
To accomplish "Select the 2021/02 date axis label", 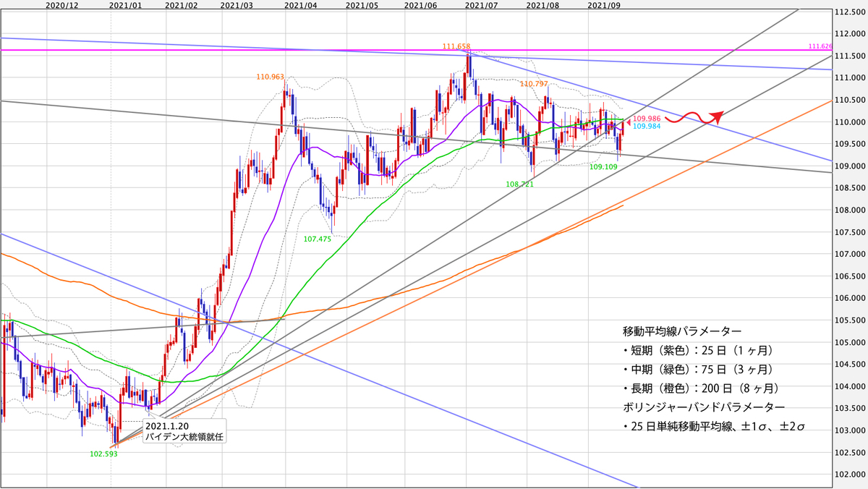I will coord(182,4).
